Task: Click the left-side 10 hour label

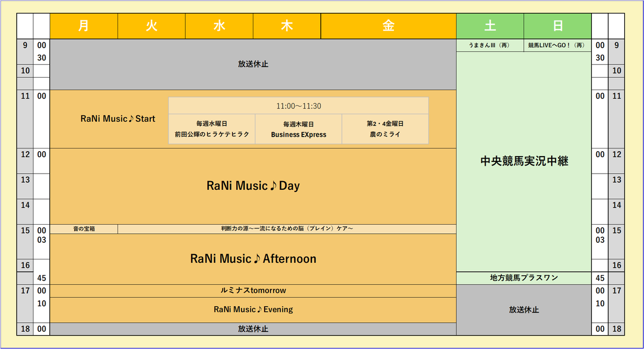Action: (25, 71)
